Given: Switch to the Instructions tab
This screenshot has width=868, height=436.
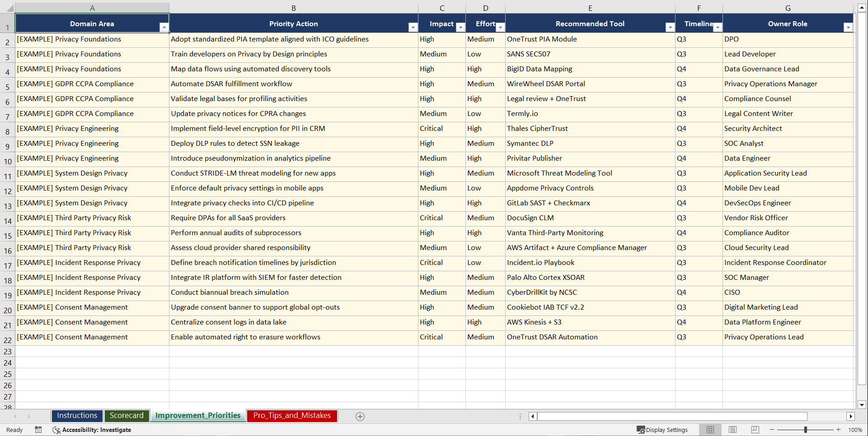Looking at the screenshot, I should pyautogui.click(x=77, y=415).
